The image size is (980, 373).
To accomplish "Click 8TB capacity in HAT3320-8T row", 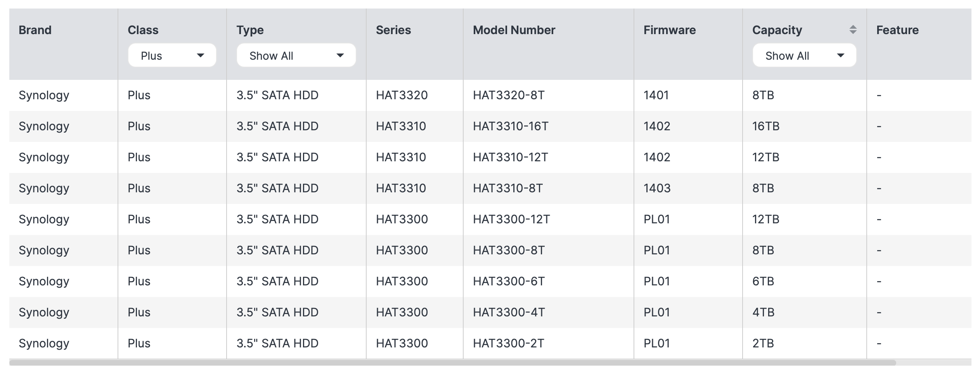I will [x=763, y=95].
